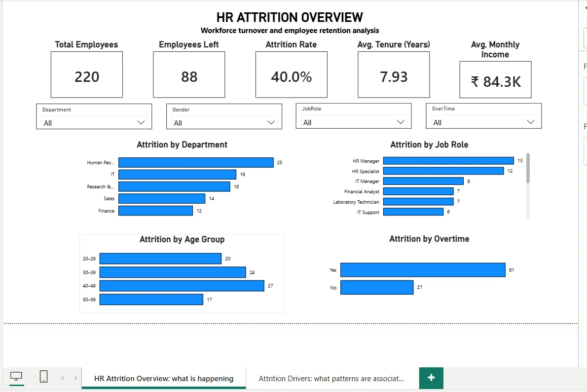Click the 20–29 age group bar
The width and height of the screenshot is (587, 392).
[161, 258]
